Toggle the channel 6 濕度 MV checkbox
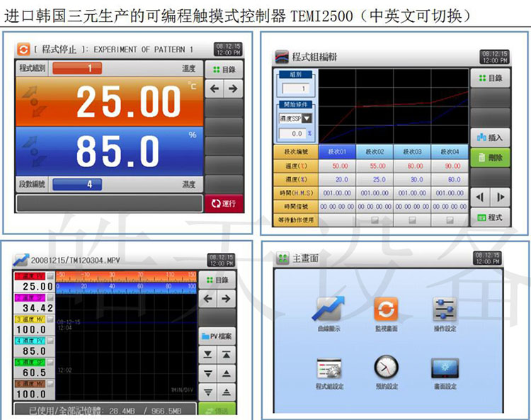531x420 pixels. click(50, 384)
